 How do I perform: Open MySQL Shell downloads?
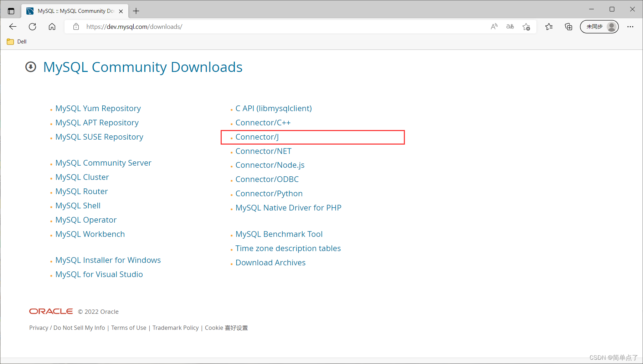coord(78,206)
